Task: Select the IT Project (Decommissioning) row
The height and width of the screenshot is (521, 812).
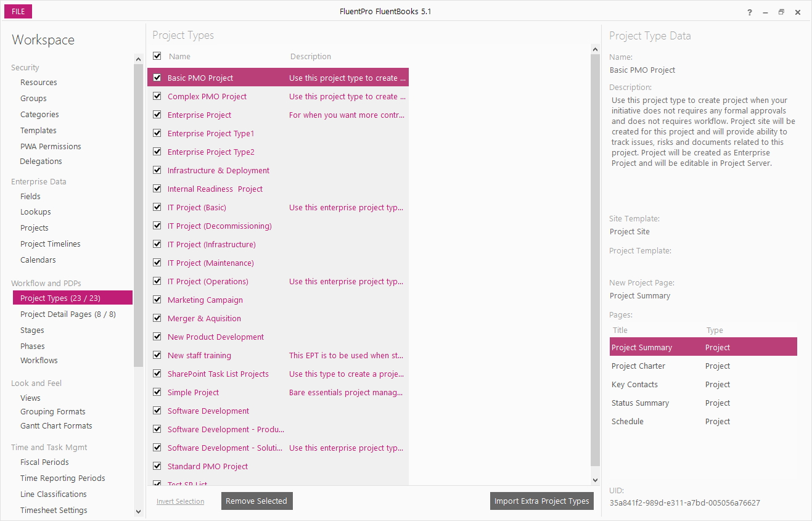Action: [x=278, y=226]
